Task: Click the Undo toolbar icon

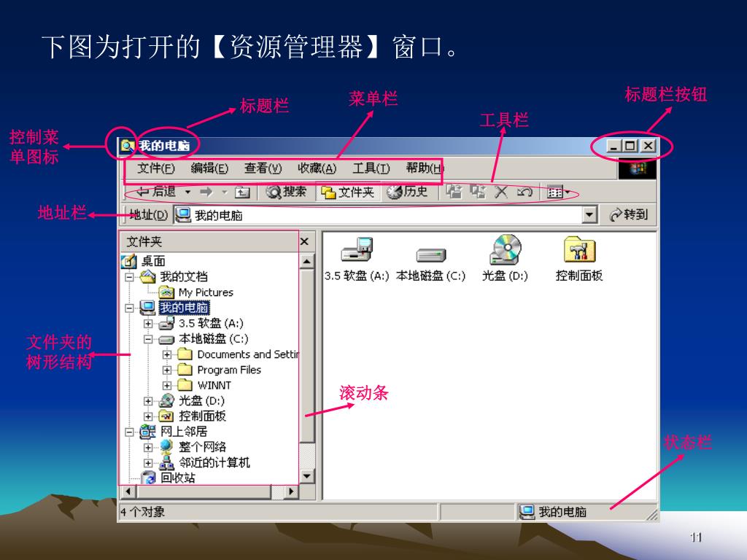Action: click(524, 192)
